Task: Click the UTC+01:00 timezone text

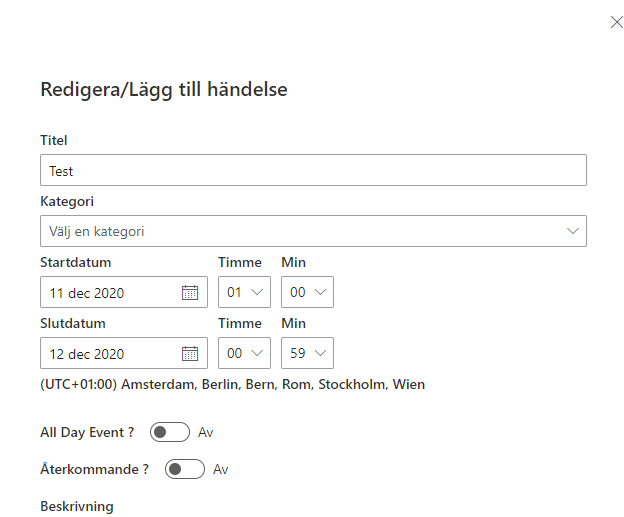Action: (232, 384)
